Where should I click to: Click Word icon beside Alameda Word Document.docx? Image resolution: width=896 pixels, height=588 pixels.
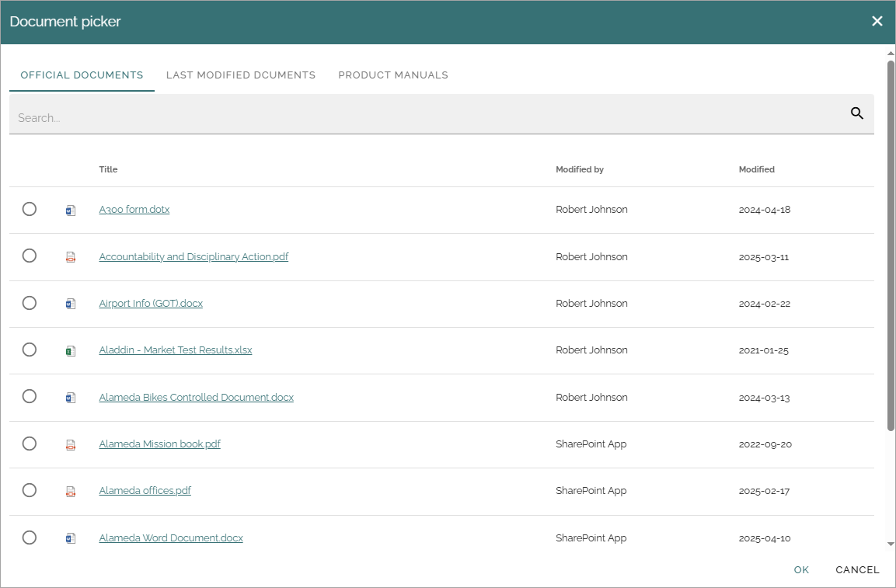click(70, 538)
